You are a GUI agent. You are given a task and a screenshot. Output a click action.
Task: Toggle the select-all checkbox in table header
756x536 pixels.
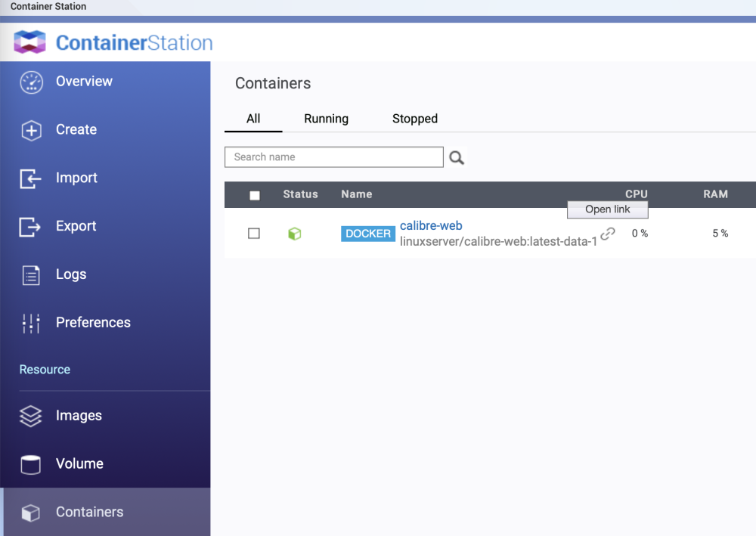[x=255, y=195]
